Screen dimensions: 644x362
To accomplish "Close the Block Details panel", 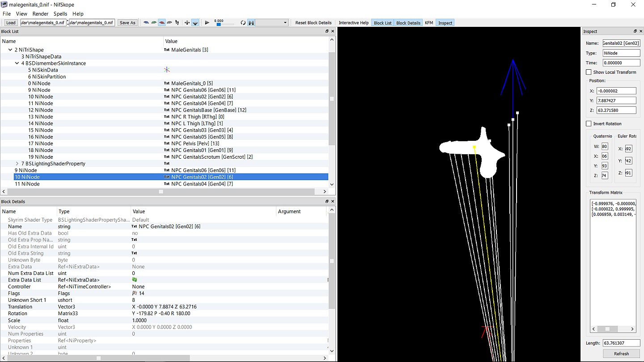I will (332, 202).
